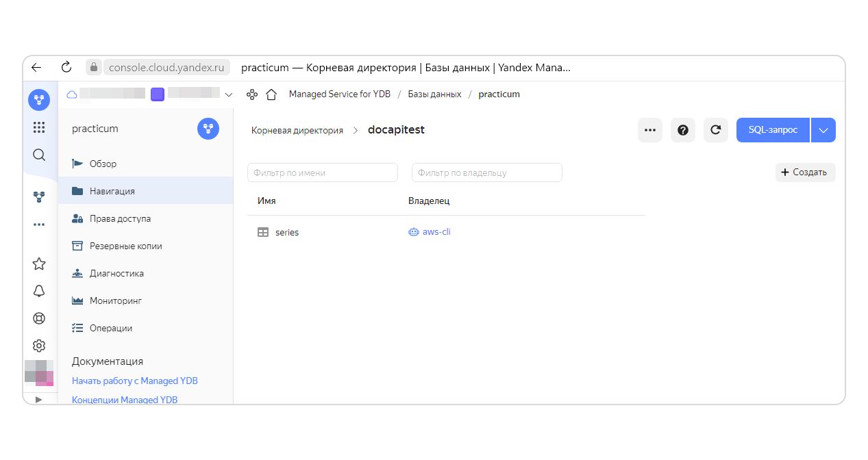The image size is (868, 460).
Task: Click the service account icon beside aws-cli
Action: [413, 232]
